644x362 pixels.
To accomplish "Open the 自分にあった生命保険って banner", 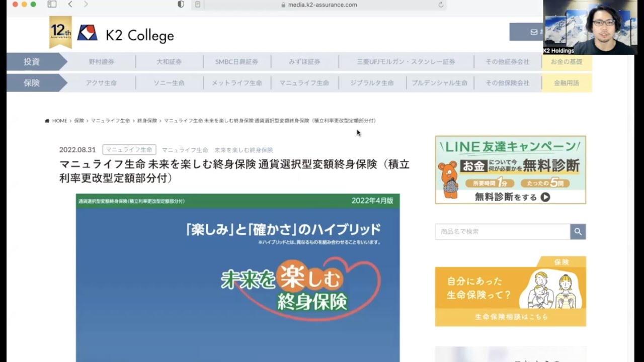I will tap(510, 291).
